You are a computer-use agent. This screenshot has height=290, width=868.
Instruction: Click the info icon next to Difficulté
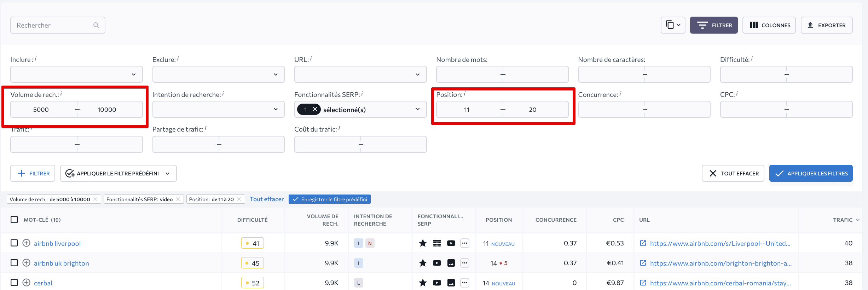[752, 59]
